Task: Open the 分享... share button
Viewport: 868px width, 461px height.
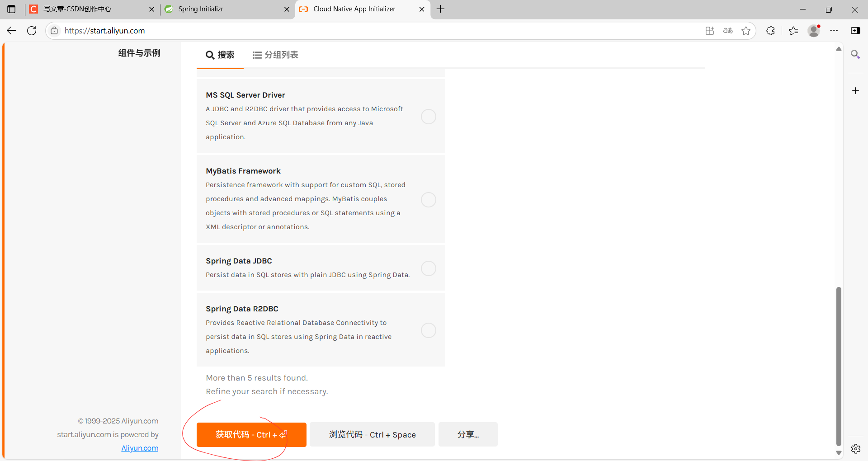Action: pos(468,435)
